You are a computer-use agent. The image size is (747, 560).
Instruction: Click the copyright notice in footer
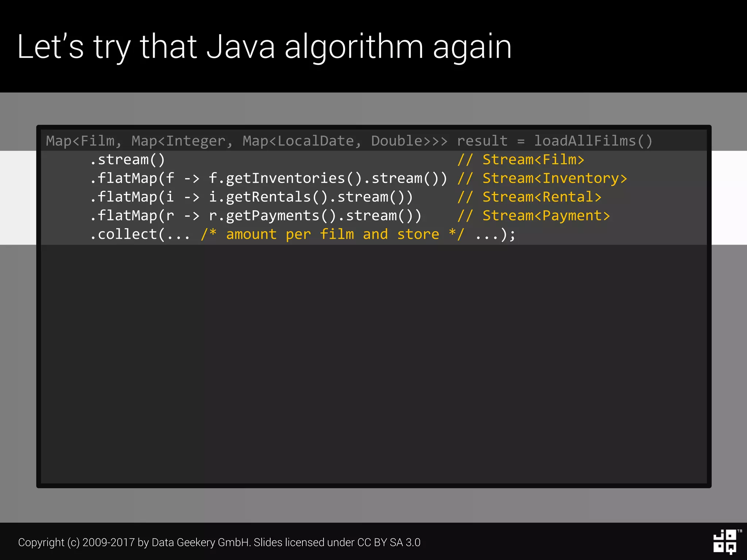pos(219,542)
